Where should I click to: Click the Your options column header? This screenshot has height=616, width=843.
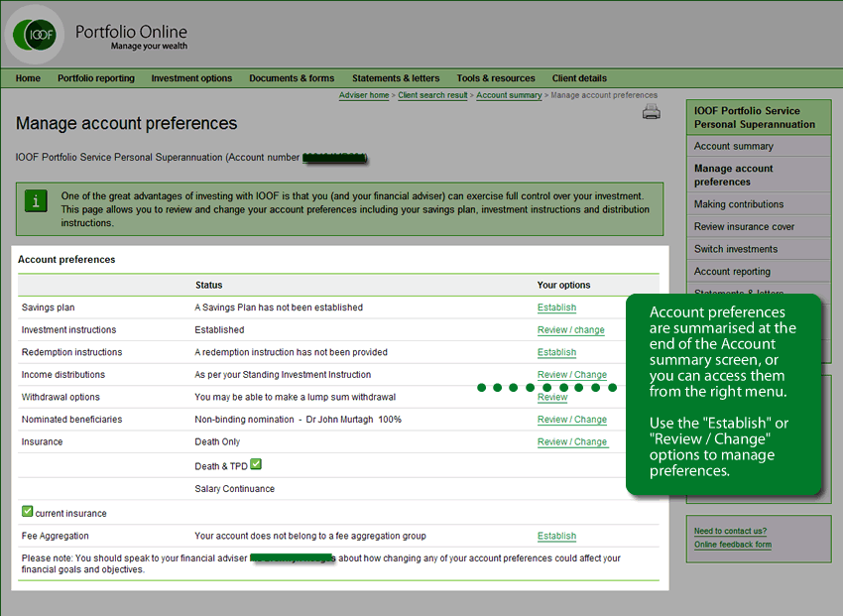click(x=563, y=285)
